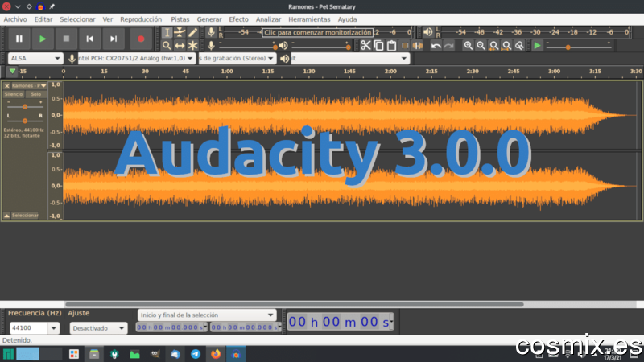The image size is (644, 362).
Task: Open Ajuste snap-to Desactivado dropdown
Action: pyautogui.click(x=98, y=328)
